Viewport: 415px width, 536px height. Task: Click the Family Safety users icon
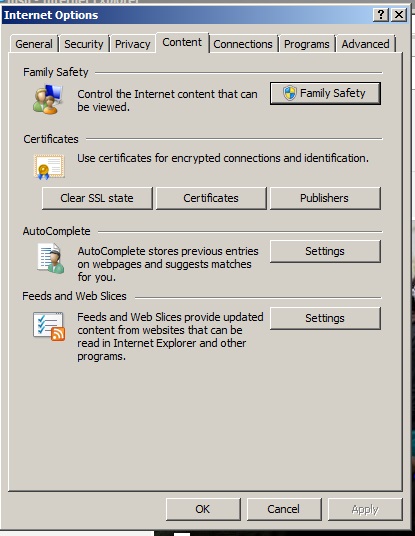pyautogui.click(x=48, y=99)
